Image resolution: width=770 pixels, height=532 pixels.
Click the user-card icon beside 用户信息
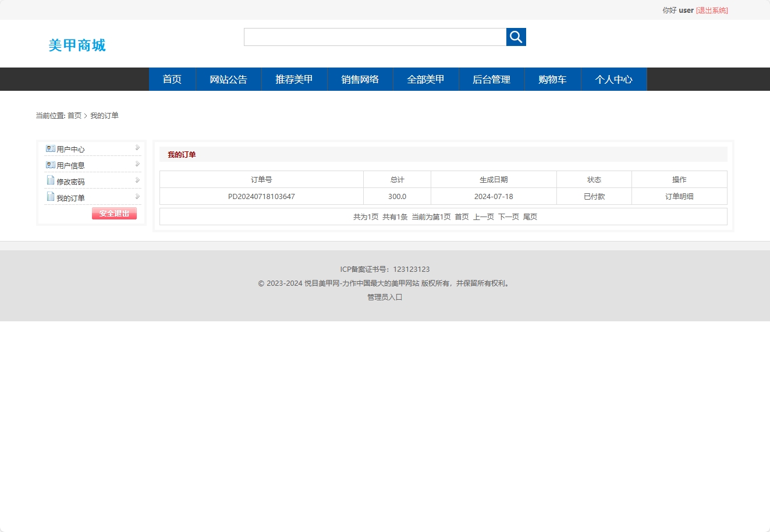(51, 165)
